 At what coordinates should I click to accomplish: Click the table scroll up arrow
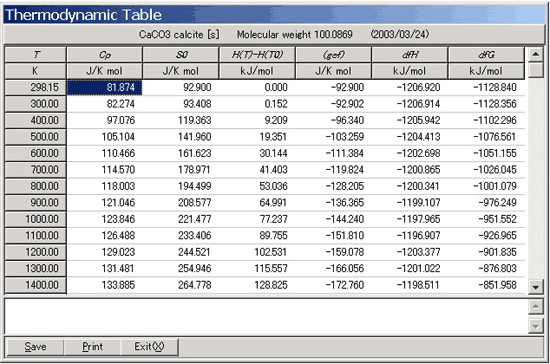[535, 54]
